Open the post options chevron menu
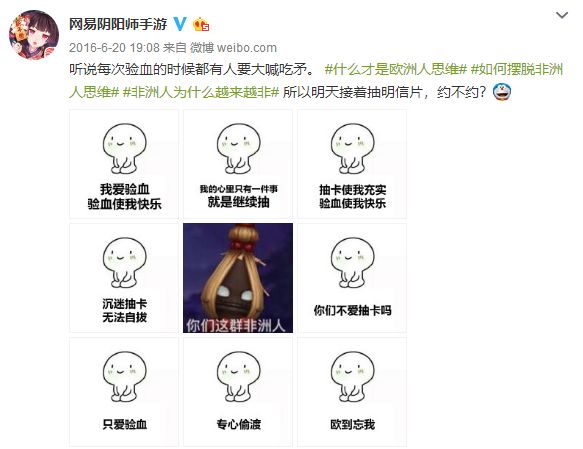Viewport: 583px width, 449px height. tap(561, 15)
